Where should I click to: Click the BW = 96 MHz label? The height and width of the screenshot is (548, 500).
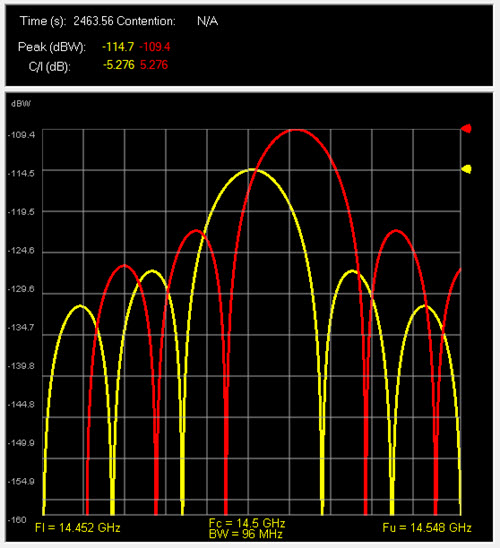coord(246,534)
